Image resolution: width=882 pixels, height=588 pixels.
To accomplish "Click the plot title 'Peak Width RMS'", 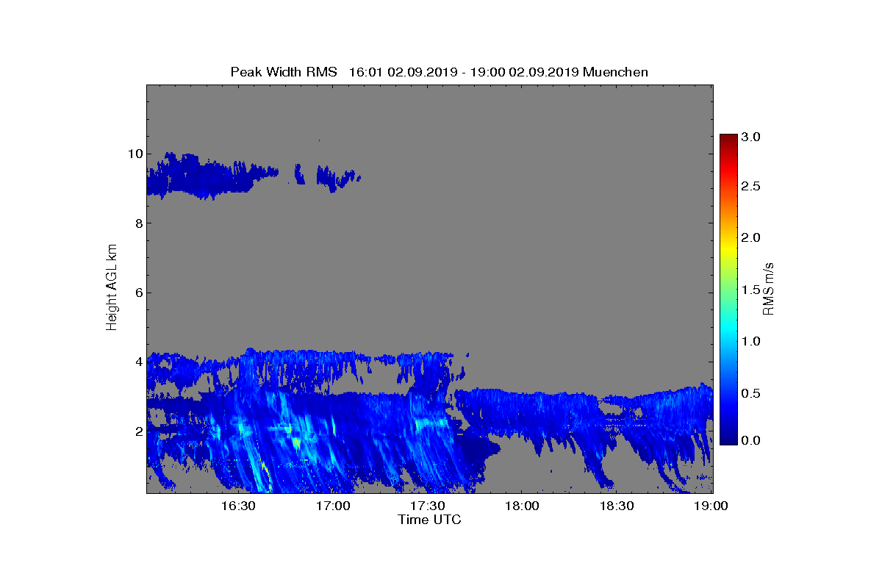I will (284, 71).
